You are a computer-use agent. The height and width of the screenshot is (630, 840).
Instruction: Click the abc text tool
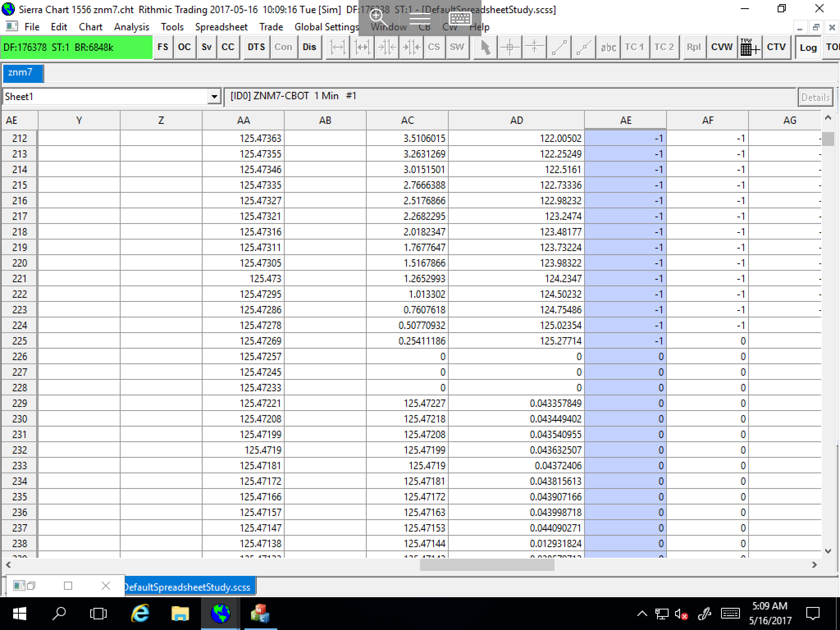coord(608,48)
